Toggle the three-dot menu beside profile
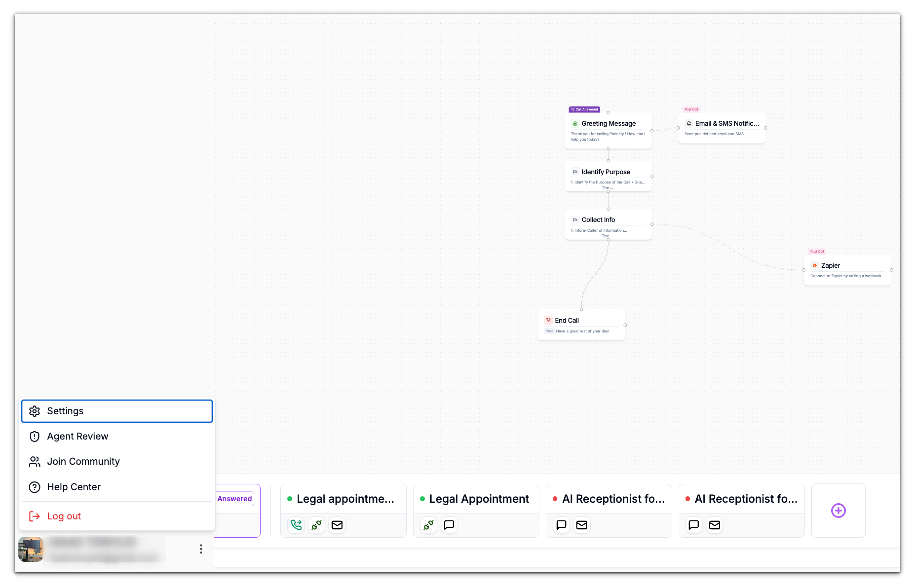Viewport: 915px width, 588px height. point(201,549)
